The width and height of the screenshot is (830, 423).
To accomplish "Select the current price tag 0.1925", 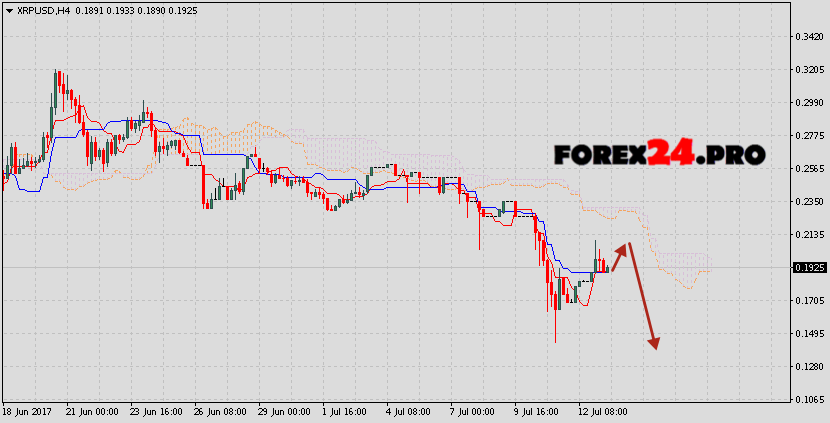I will [x=809, y=268].
